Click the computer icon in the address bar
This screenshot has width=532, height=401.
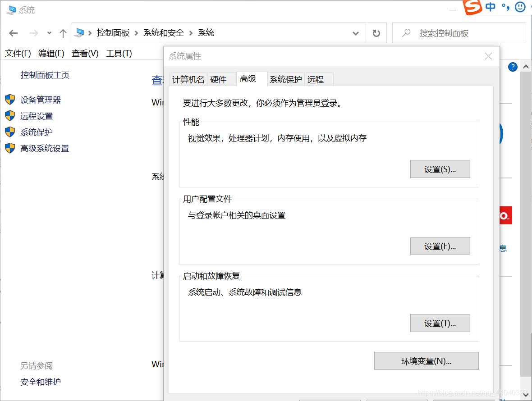click(79, 32)
